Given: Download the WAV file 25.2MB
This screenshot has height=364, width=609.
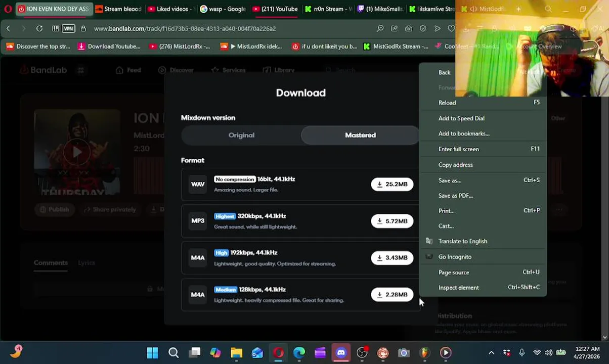Looking at the screenshot, I should 392,185.
